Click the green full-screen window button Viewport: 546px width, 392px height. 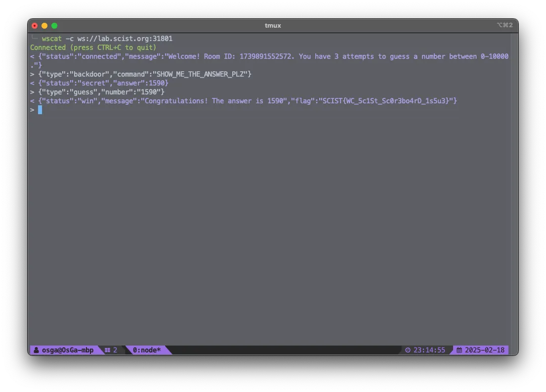coord(54,26)
